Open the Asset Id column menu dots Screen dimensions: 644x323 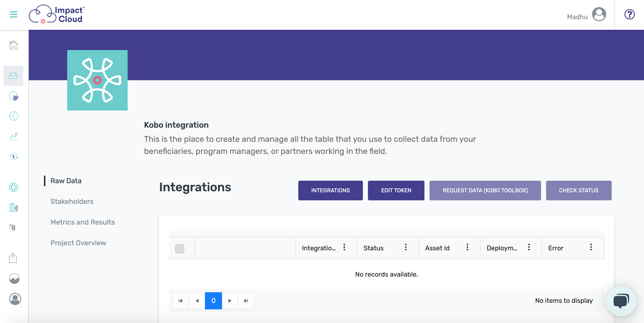tap(467, 247)
